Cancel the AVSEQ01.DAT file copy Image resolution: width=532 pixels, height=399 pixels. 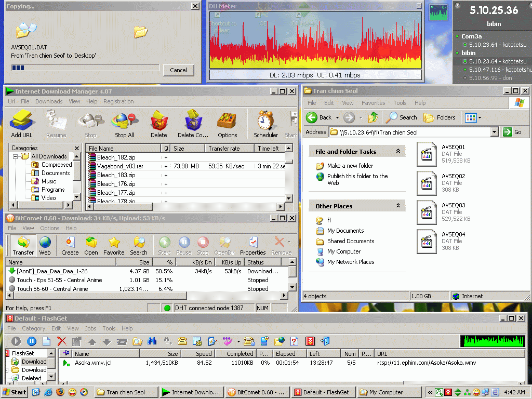click(178, 70)
